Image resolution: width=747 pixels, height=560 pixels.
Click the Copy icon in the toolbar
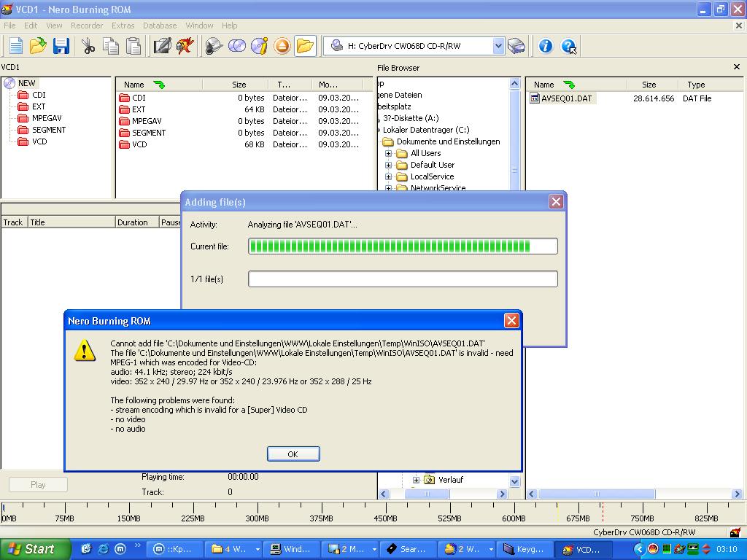[111, 46]
